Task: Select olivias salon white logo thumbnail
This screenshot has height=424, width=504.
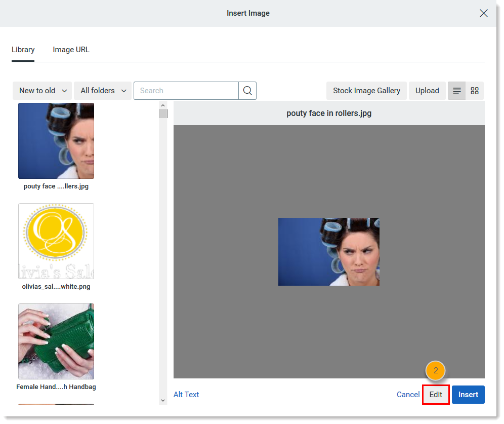Action: click(x=56, y=241)
